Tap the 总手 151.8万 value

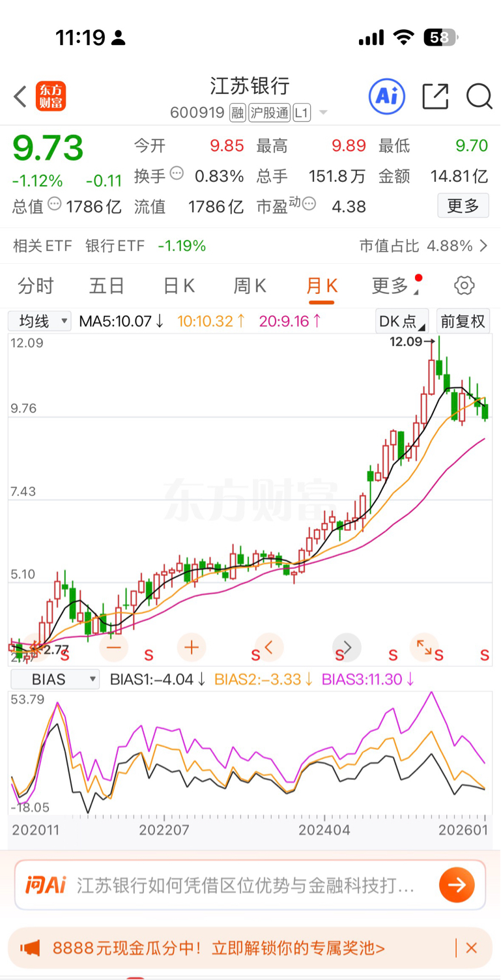(337, 176)
